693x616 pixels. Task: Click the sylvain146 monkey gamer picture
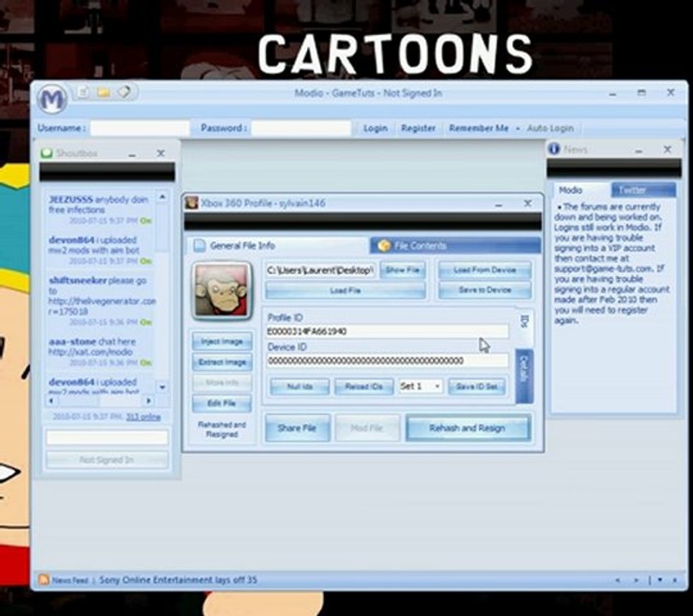pos(222,291)
